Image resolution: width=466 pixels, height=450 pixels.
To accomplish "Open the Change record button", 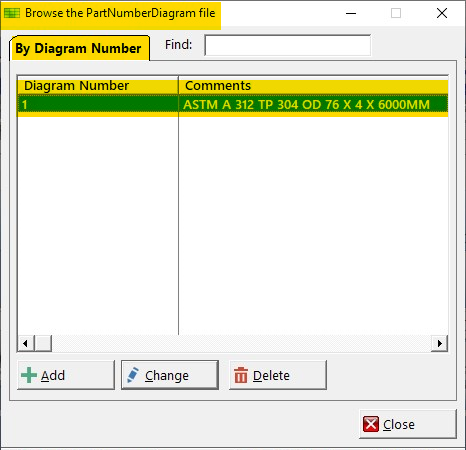I will tap(170, 375).
